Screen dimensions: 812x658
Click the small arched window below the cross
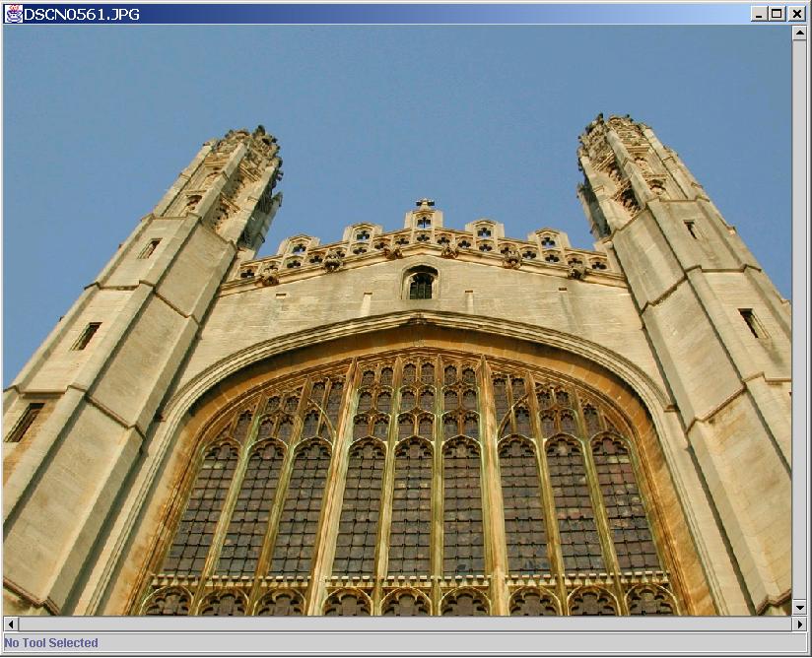[x=421, y=284]
